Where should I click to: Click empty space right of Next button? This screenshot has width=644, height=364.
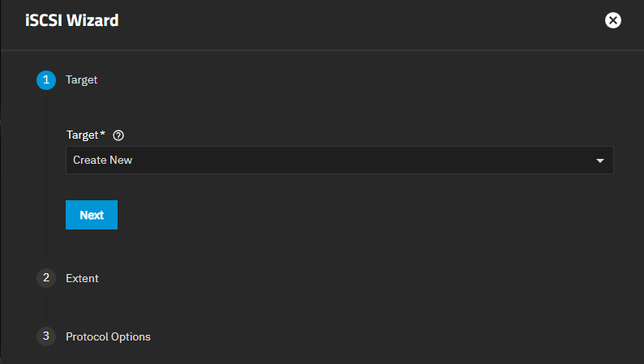[324, 215]
